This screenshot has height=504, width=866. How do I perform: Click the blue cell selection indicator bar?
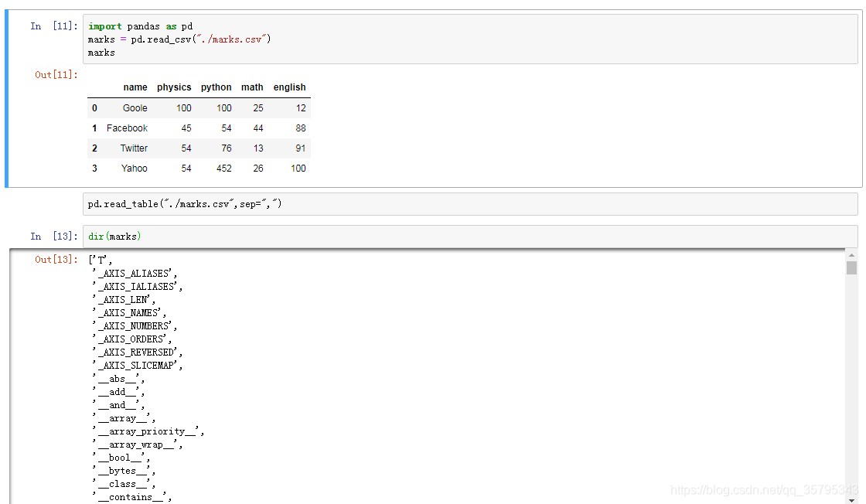[5, 97]
